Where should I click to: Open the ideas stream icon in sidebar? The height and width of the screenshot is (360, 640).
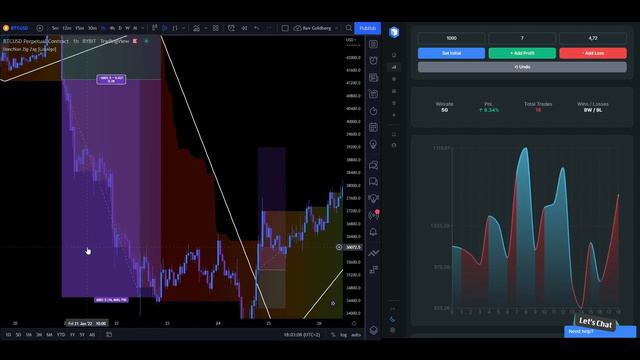373,198
